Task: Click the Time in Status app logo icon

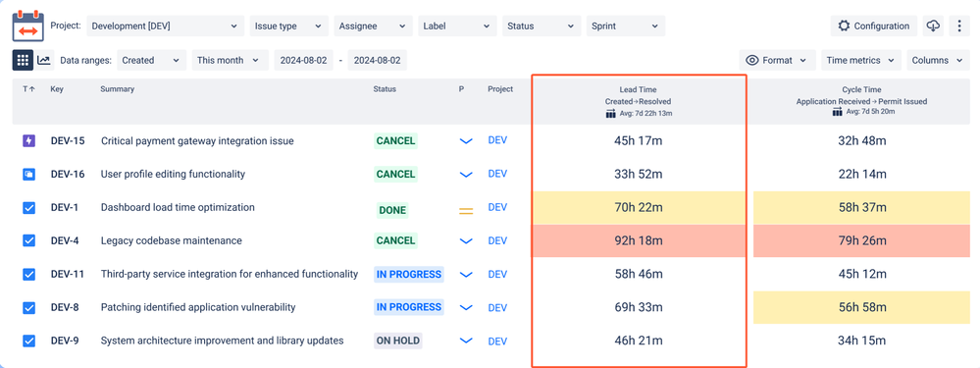Action: point(28,26)
